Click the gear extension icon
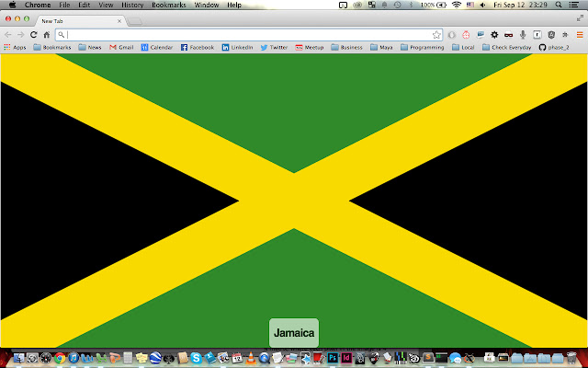The image size is (588, 368). [x=494, y=35]
